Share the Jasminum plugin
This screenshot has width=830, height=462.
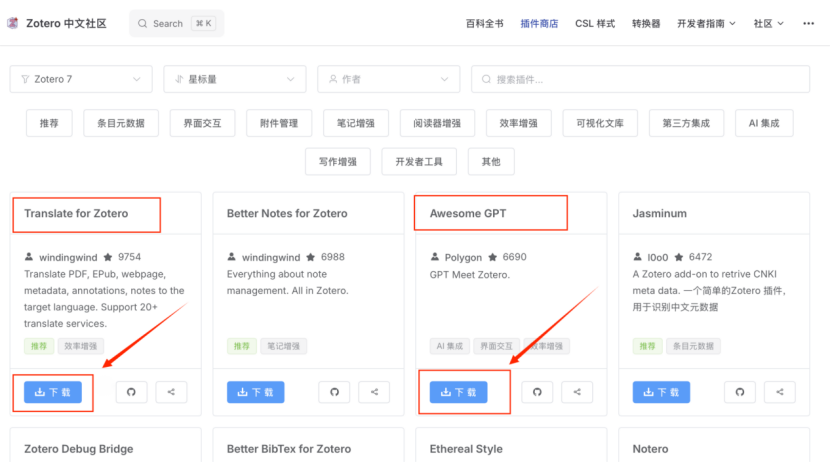(780, 392)
